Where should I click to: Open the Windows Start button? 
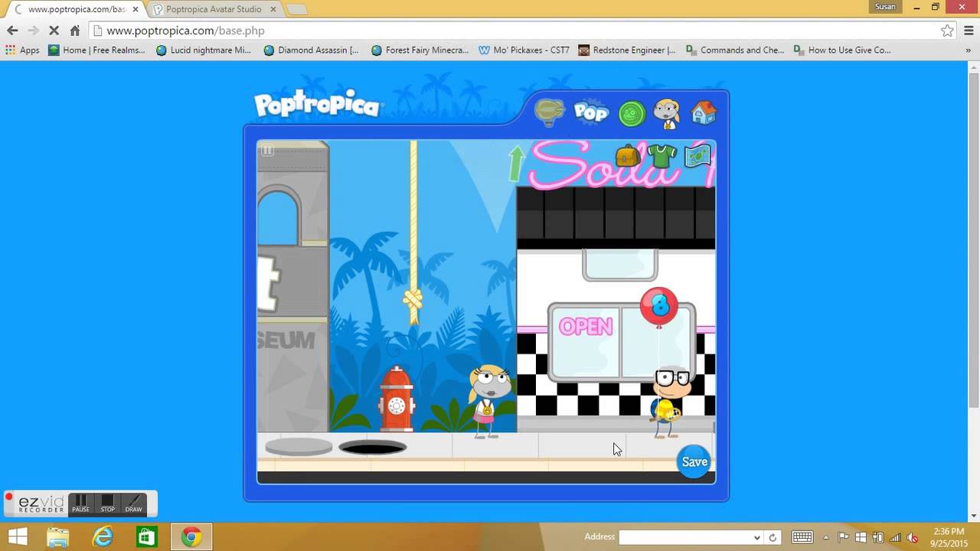tap(17, 537)
